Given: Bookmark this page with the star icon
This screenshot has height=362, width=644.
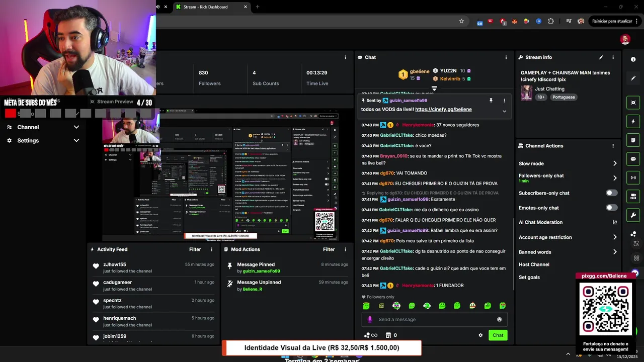Looking at the screenshot, I should pyautogui.click(x=461, y=21).
